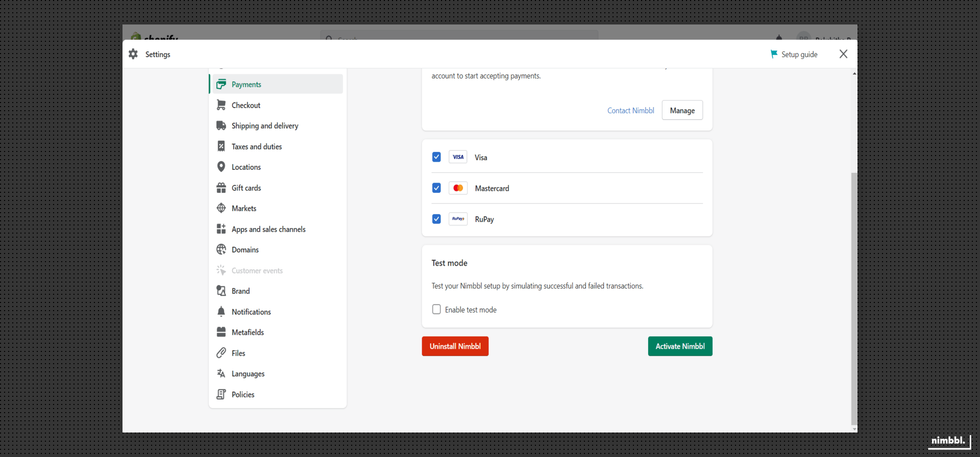The width and height of the screenshot is (980, 457).
Task: Click the Notifications bell icon in sidebar
Action: pyautogui.click(x=221, y=312)
